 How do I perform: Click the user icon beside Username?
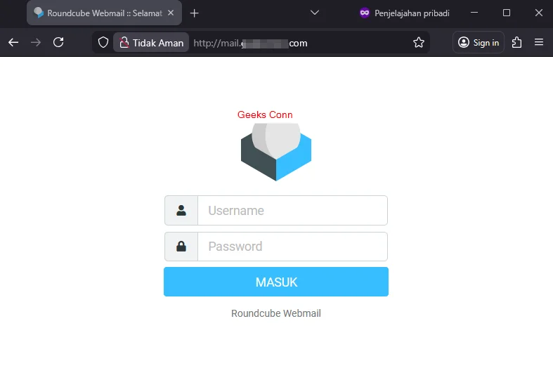(181, 211)
